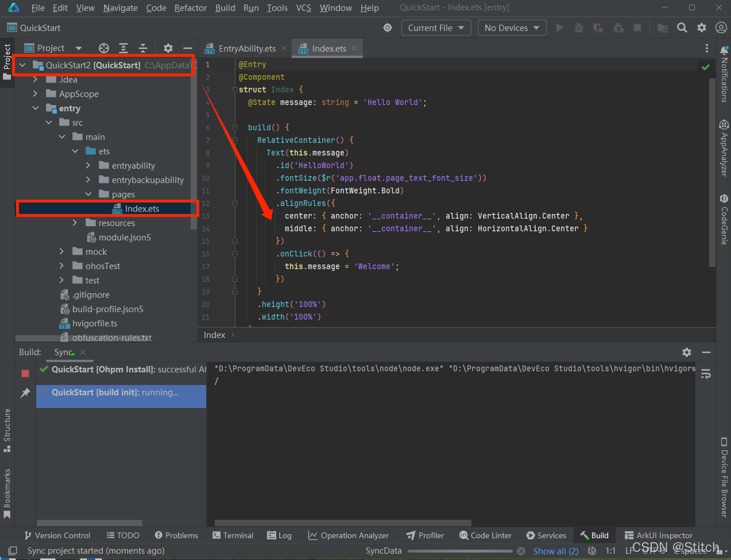Click Show all (2) background tasks link
Viewport: 731px width, 560px height.
(556, 551)
